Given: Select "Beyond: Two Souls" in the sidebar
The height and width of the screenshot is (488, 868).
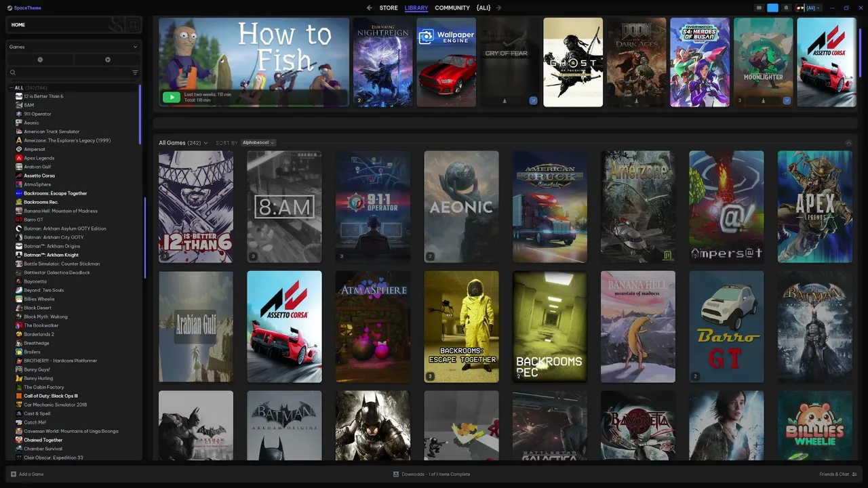Looking at the screenshot, I should click(44, 290).
